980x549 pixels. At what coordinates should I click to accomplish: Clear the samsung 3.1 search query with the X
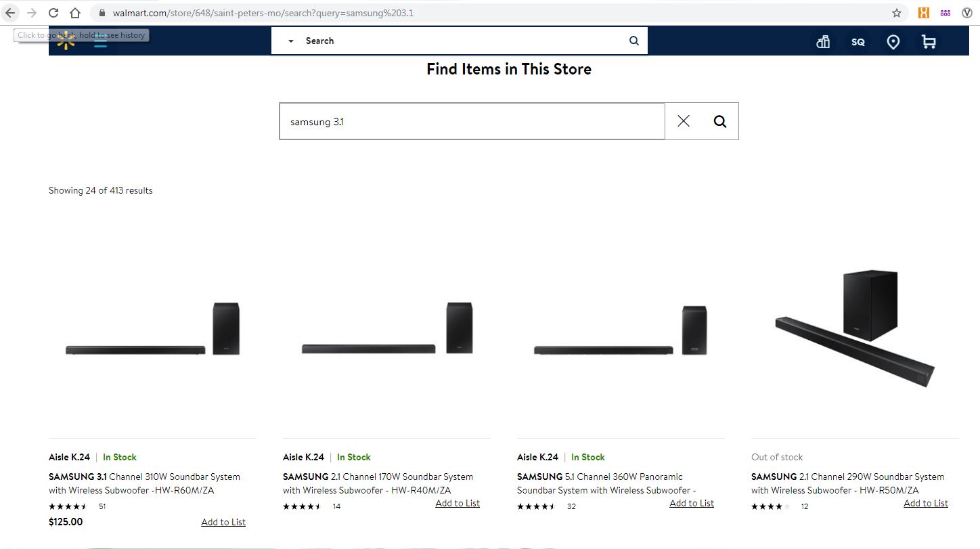[x=683, y=120]
